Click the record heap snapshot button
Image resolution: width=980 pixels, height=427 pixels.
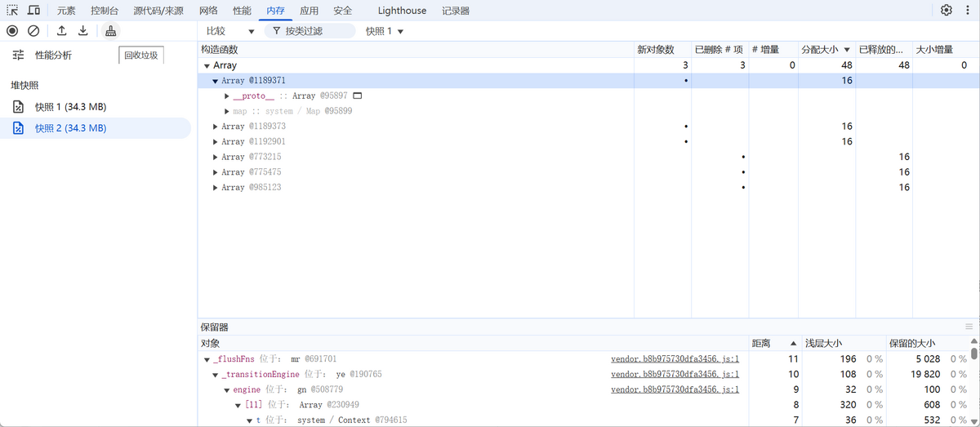click(12, 31)
